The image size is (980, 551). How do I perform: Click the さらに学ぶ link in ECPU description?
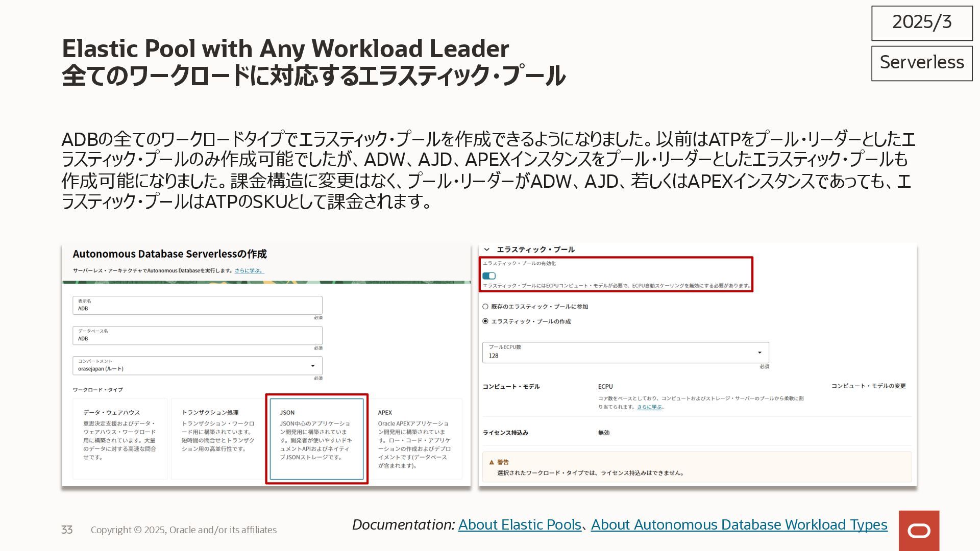[649, 407]
